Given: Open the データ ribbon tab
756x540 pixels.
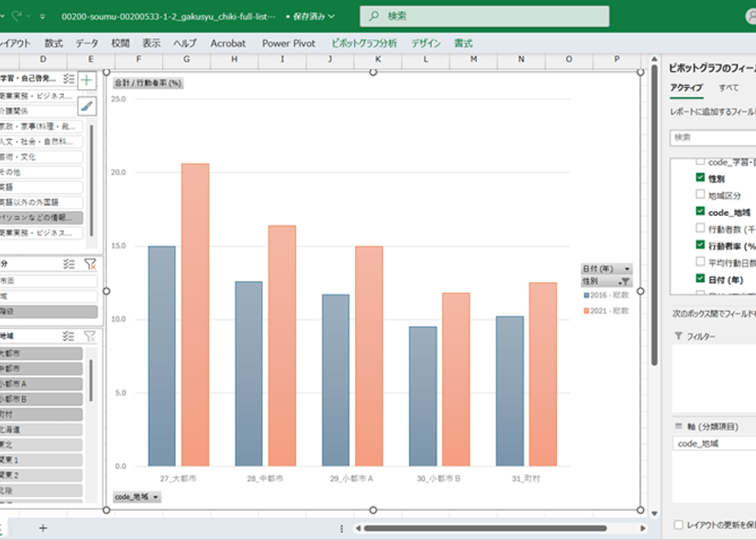Looking at the screenshot, I should 87,43.
